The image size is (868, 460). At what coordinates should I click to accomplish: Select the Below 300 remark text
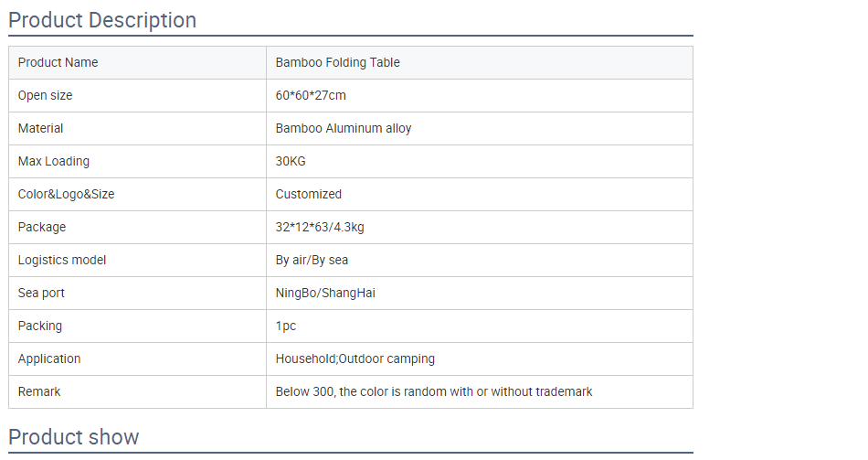(x=434, y=391)
